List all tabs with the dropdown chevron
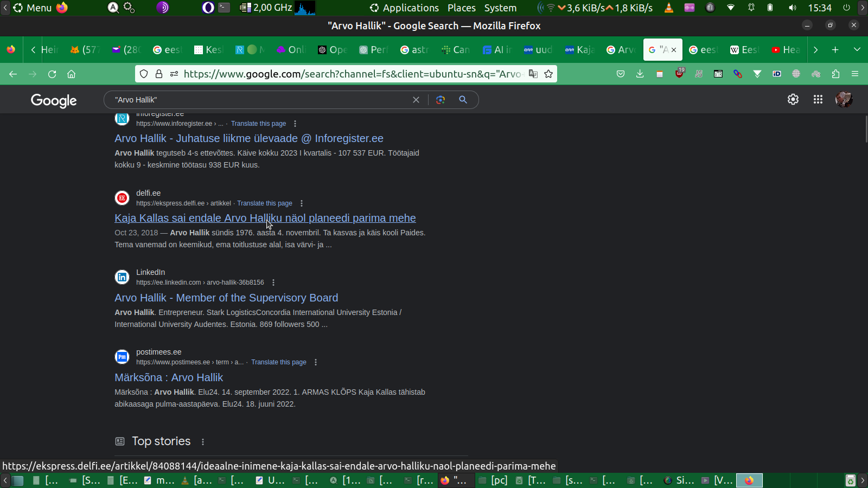Screen dimensions: 868x488 pos(857,50)
